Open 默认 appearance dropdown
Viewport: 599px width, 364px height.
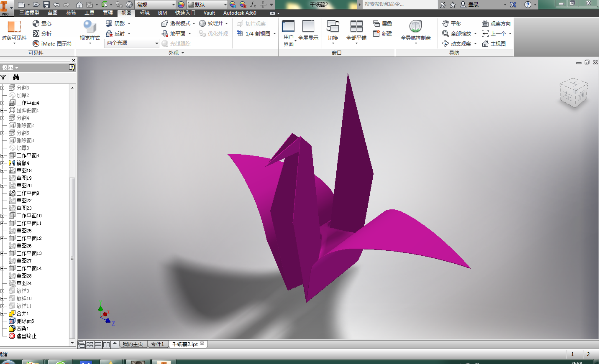click(207, 5)
